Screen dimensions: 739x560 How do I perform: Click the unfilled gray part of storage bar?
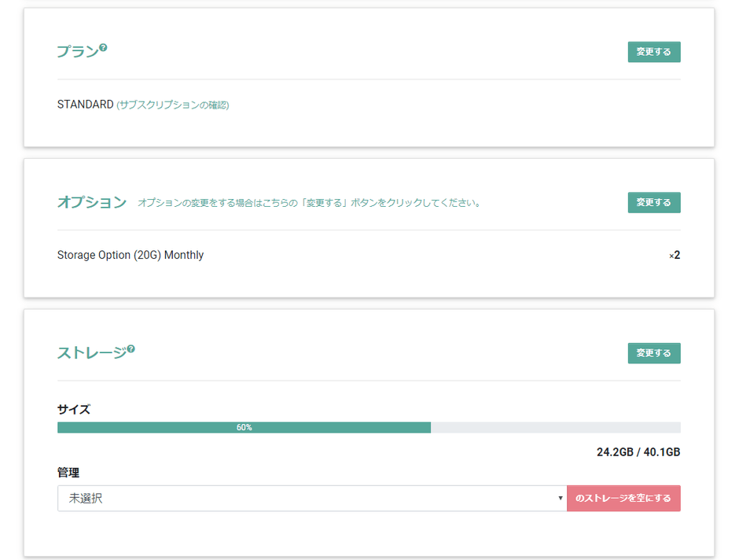pos(555,428)
